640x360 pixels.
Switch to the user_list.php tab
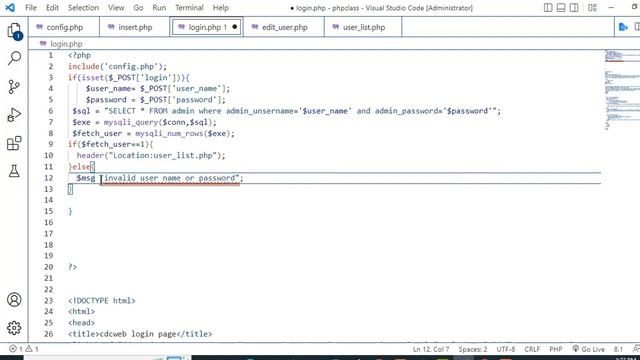pyautogui.click(x=363, y=27)
